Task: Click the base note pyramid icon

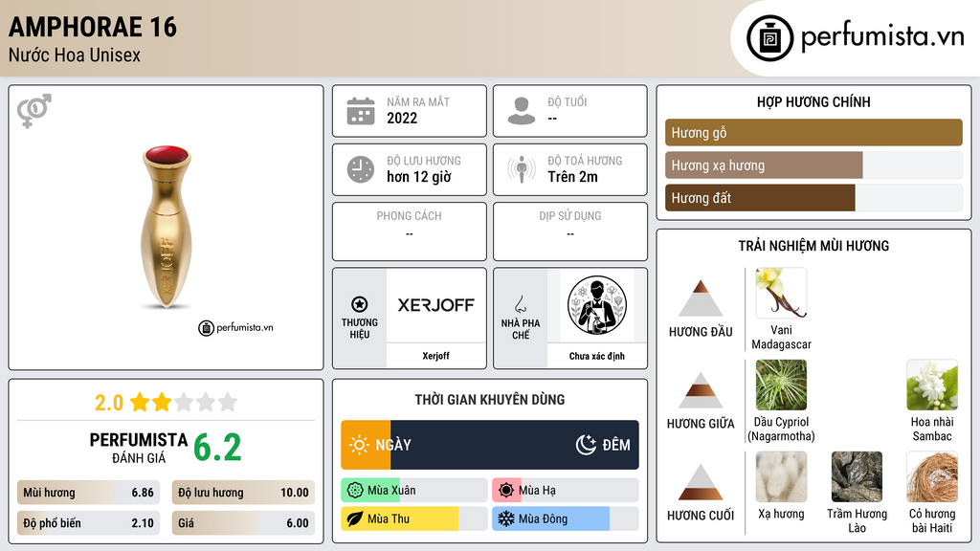Action: tap(701, 482)
